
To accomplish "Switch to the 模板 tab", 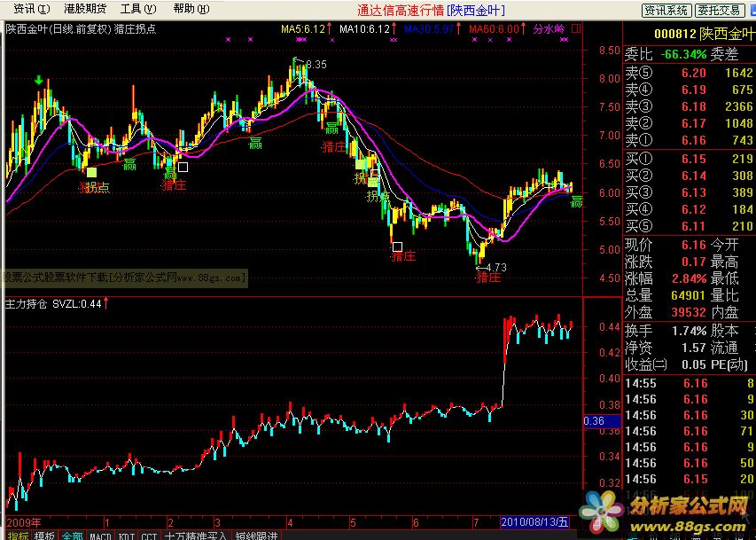I will coord(45,536).
